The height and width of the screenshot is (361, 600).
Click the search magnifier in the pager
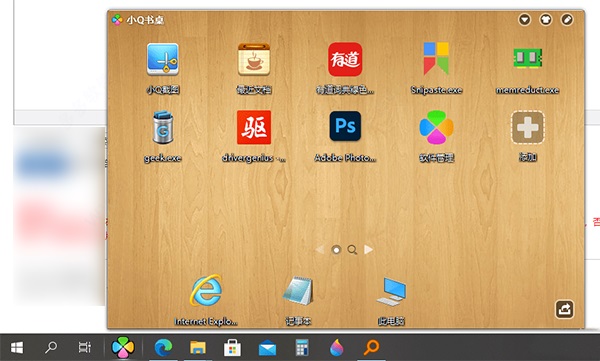pos(352,250)
